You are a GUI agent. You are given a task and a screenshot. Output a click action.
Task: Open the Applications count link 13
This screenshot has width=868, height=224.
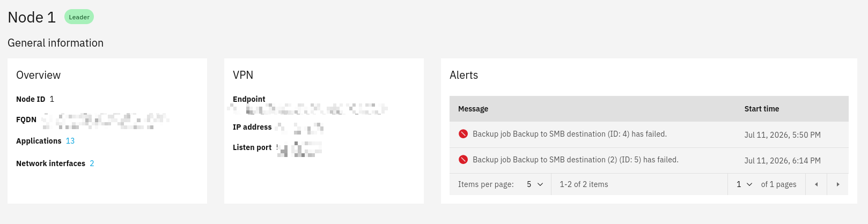coord(70,141)
